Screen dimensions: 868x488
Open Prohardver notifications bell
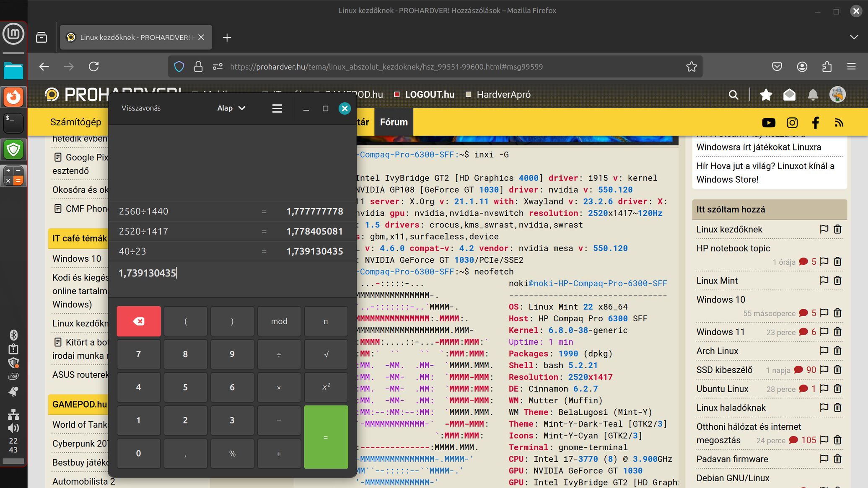813,95
